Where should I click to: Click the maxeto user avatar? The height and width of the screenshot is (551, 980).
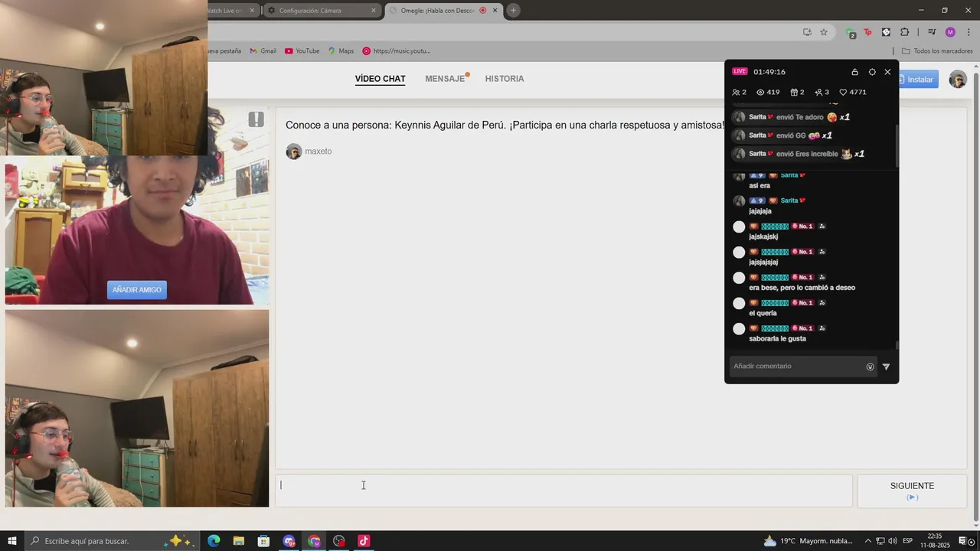(x=294, y=152)
